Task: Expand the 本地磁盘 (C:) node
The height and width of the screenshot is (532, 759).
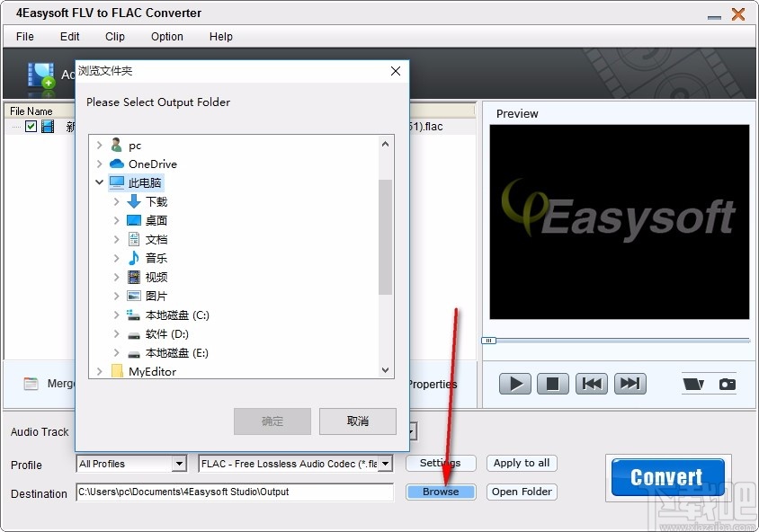Action: click(x=115, y=315)
